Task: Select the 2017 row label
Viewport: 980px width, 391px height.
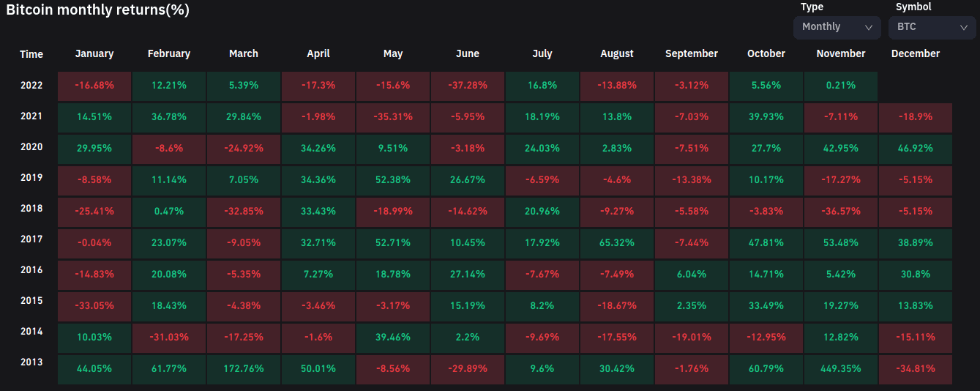Action: (31, 239)
